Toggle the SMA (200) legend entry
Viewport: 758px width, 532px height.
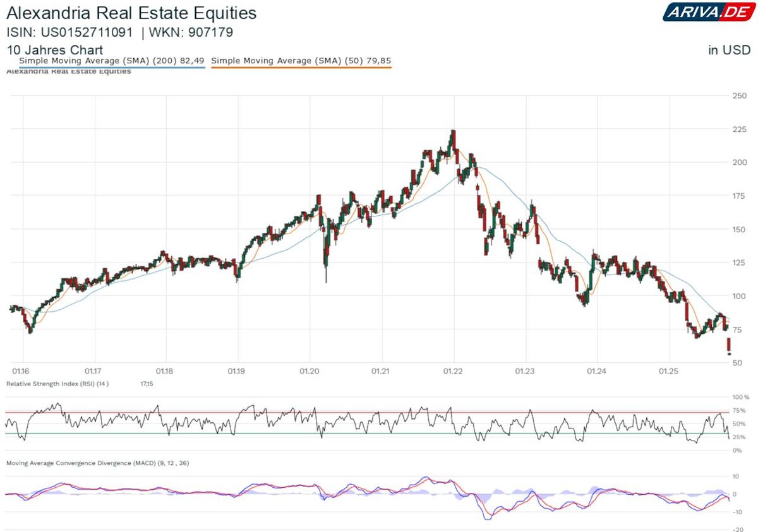[x=112, y=61]
